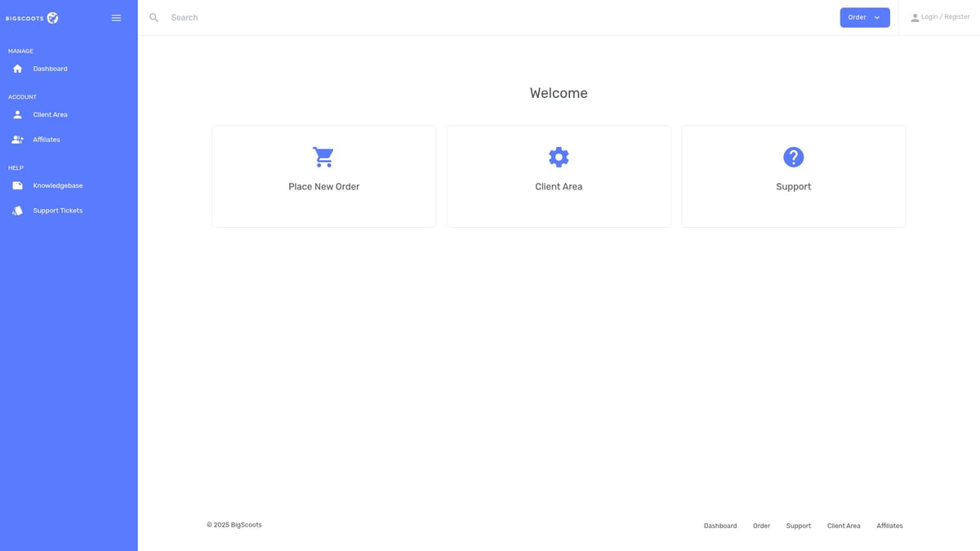This screenshot has height=551, width=980.
Task: Click the Client Area person icon in sidebar
Action: coord(17,114)
